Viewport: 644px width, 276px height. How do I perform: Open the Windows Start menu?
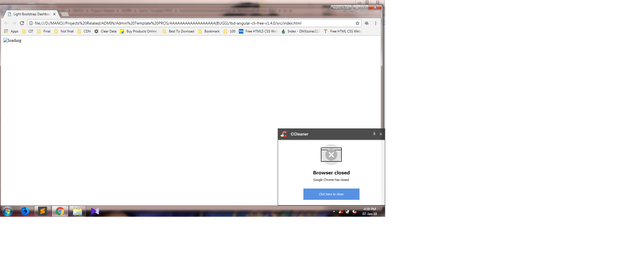[7, 211]
